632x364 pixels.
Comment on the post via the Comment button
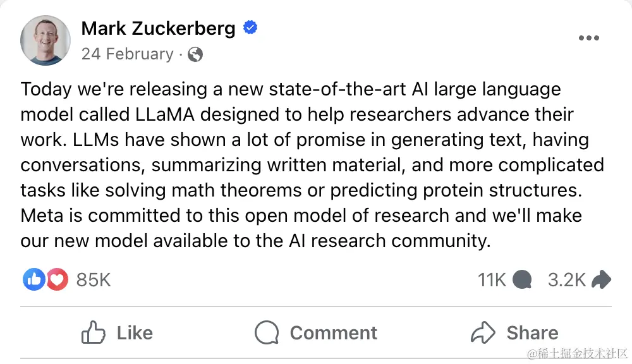point(316,332)
